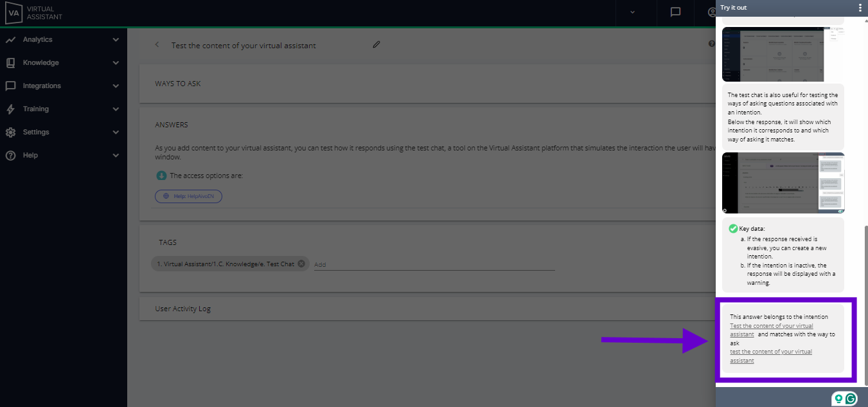Click the Analytics chart icon
Viewport: 868px width, 407px height.
click(x=10, y=40)
